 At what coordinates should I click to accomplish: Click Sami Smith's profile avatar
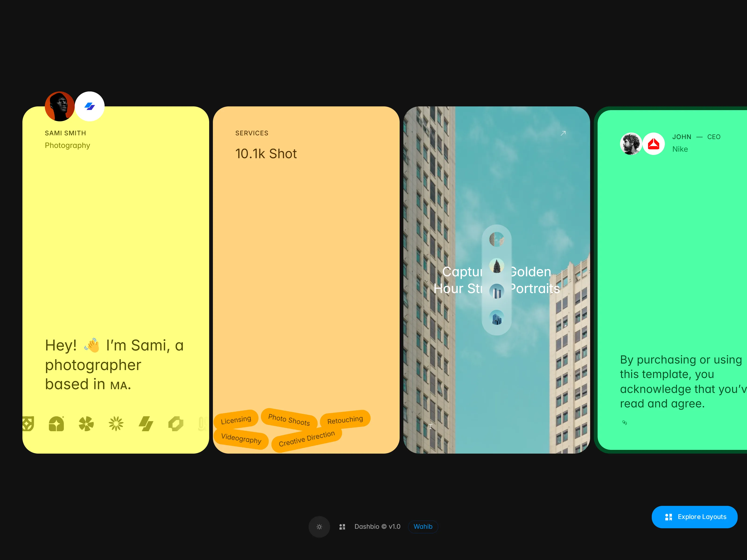tap(60, 106)
